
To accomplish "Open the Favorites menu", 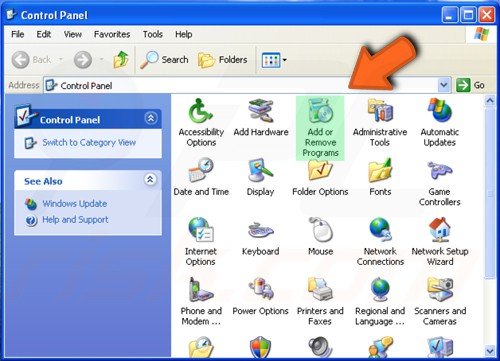I will pyautogui.click(x=112, y=34).
